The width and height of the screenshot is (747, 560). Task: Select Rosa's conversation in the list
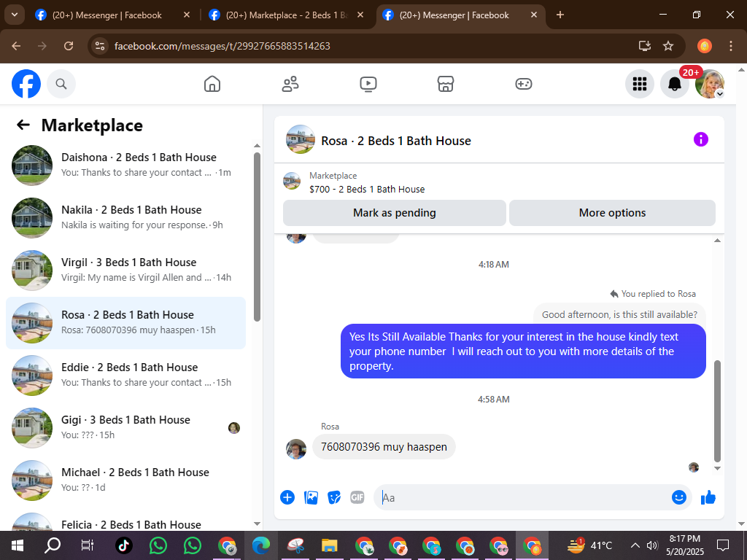(125, 323)
